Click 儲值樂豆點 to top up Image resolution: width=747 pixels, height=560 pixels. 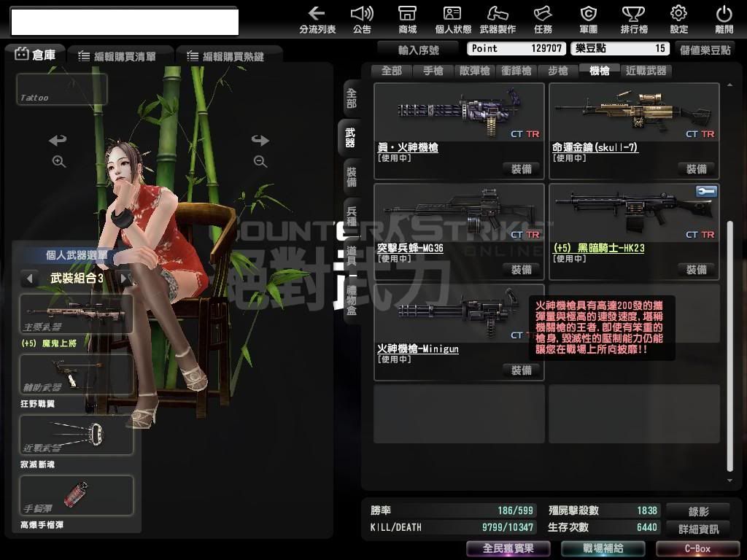click(x=705, y=50)
